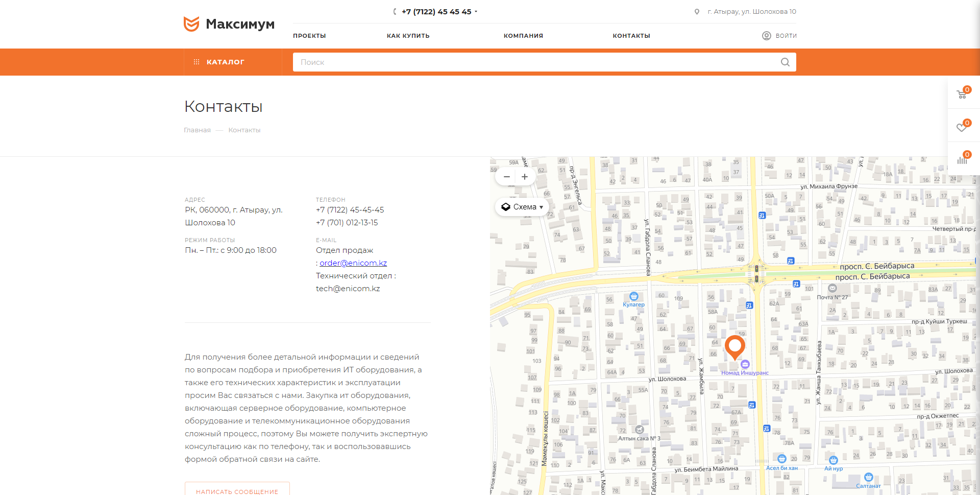
Task: Click the Кулагер shop marker on map
Action: [x=634, y=297]
